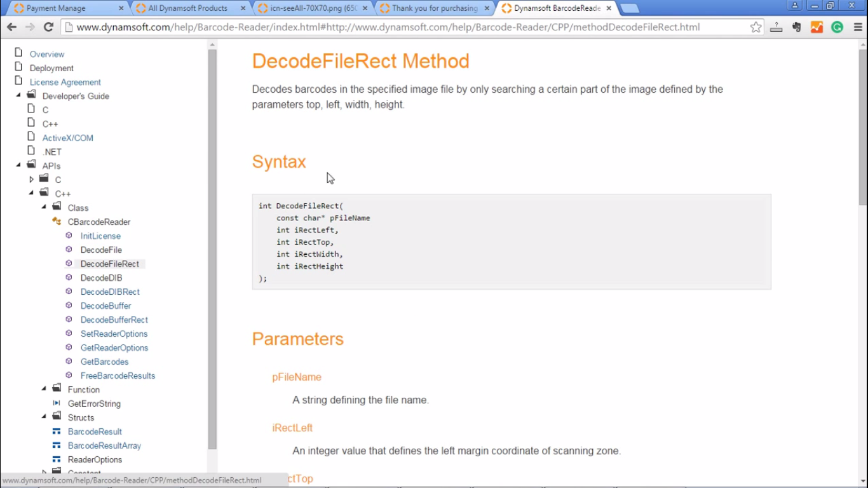Open the Chrome hamburger menu
Image resolution: width=868 pixels, height=488 pixels.
[858, 27]
